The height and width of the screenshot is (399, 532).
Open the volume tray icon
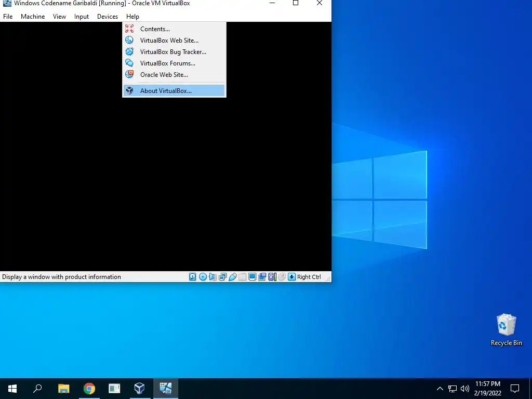click(465, 389)
